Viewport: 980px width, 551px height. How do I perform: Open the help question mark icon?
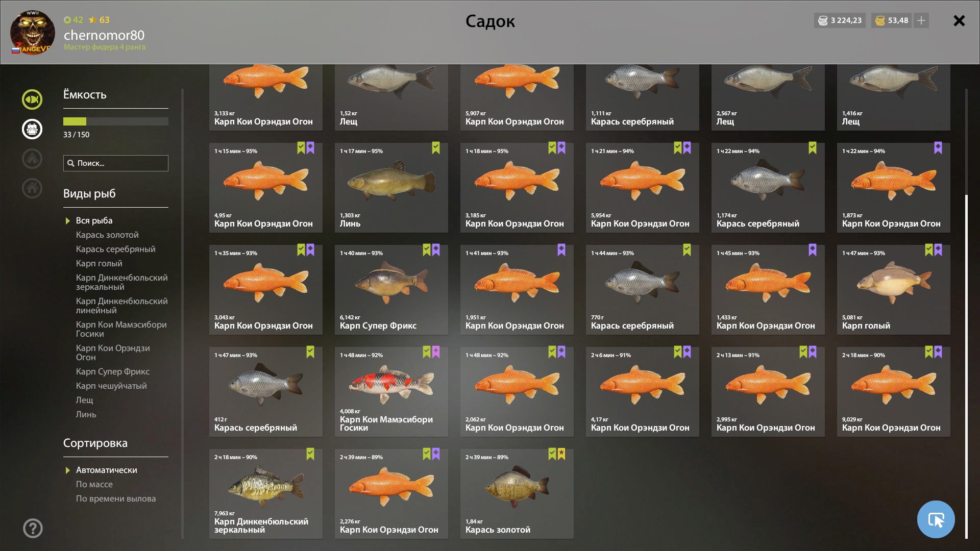point(33,529)
